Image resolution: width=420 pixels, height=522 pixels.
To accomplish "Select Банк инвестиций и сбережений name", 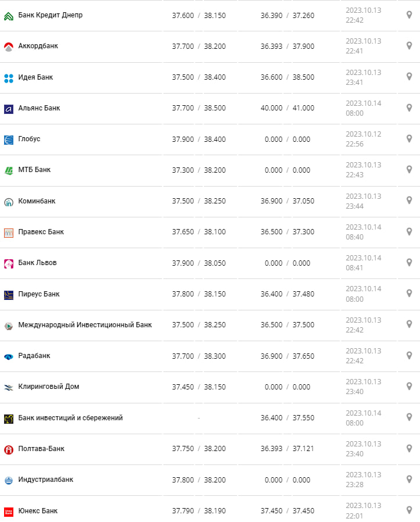I will pos(70,418).
